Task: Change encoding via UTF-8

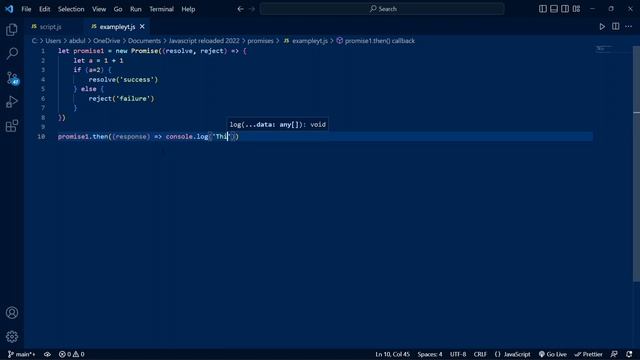Action: tap(458, 354)
